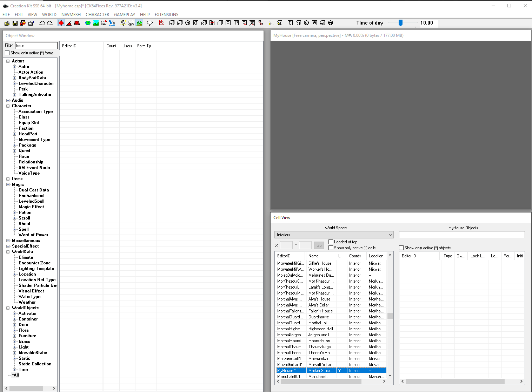Expand the Items tree node
The height and width of the screenshot is (392, 532).
click(8, 179)
